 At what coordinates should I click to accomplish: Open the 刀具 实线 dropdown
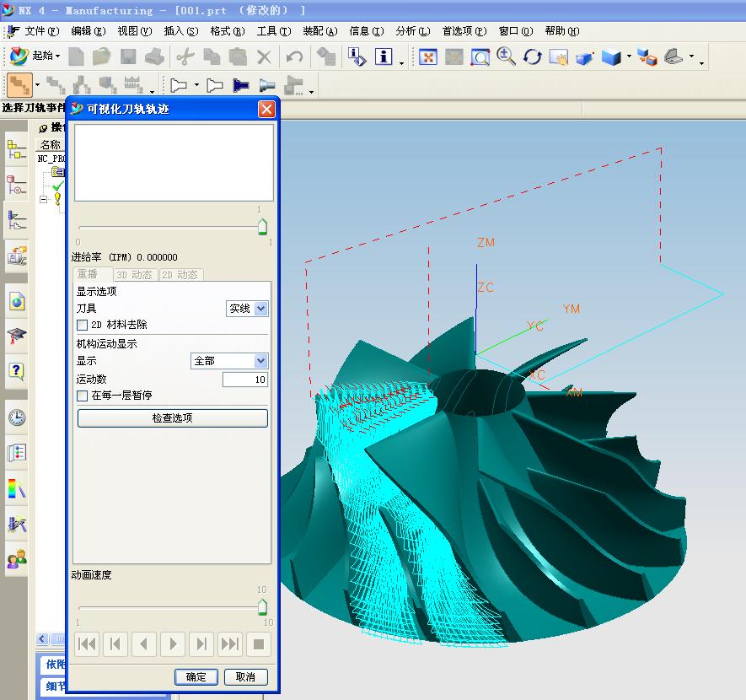point(247,309)
